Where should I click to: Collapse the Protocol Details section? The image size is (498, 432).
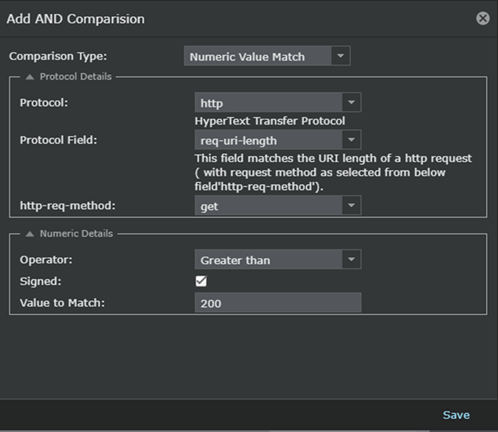point(30,77)
